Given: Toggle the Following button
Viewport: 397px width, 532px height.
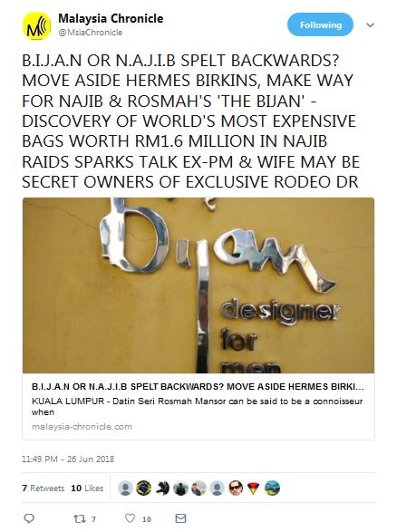Looking at the screenshot, I should (320, 24).
